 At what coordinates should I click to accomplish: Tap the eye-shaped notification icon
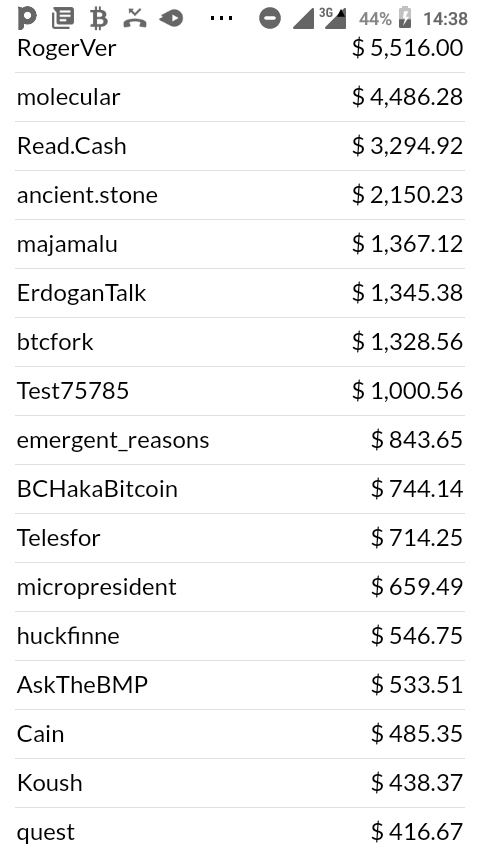coord(171,19)
